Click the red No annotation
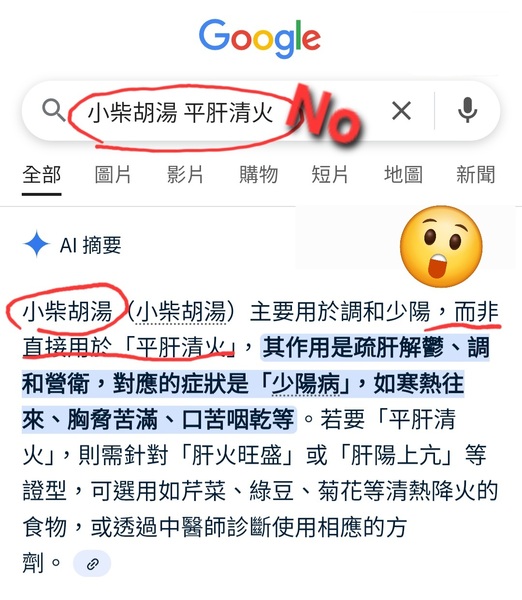 tap(325, 114)
